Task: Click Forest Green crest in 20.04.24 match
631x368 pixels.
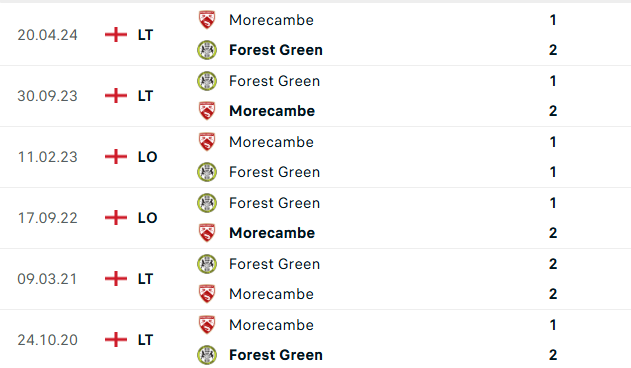Action: pyautogui.click(x=207, y=50)
